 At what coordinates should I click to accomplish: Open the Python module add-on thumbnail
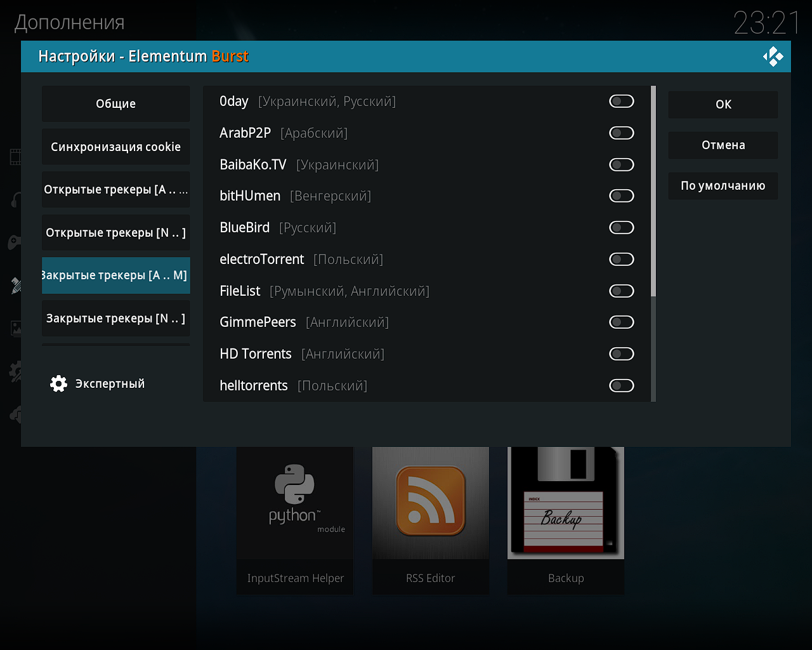(295, 503)
